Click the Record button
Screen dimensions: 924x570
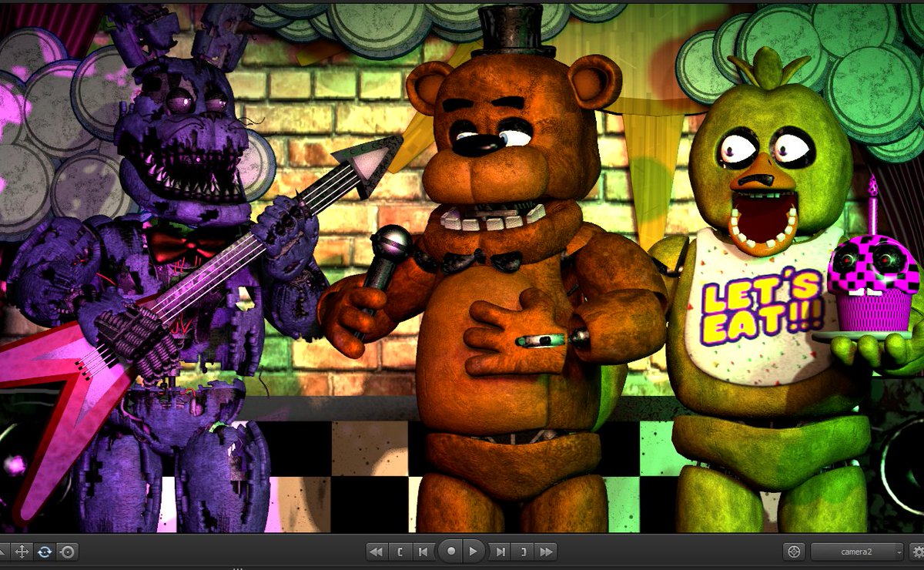pyautogui.click(x=450, y=552)
